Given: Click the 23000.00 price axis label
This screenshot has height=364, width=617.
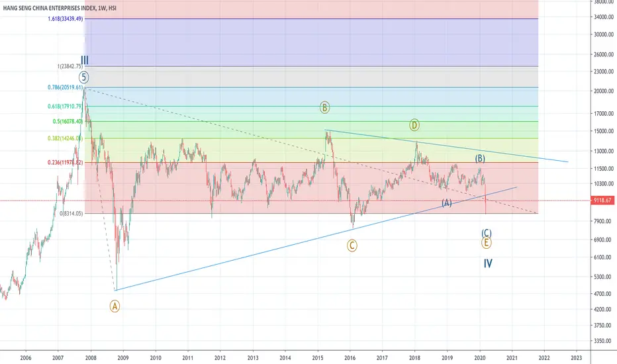Looking at the screenshot, I should (x=604, y=71).
